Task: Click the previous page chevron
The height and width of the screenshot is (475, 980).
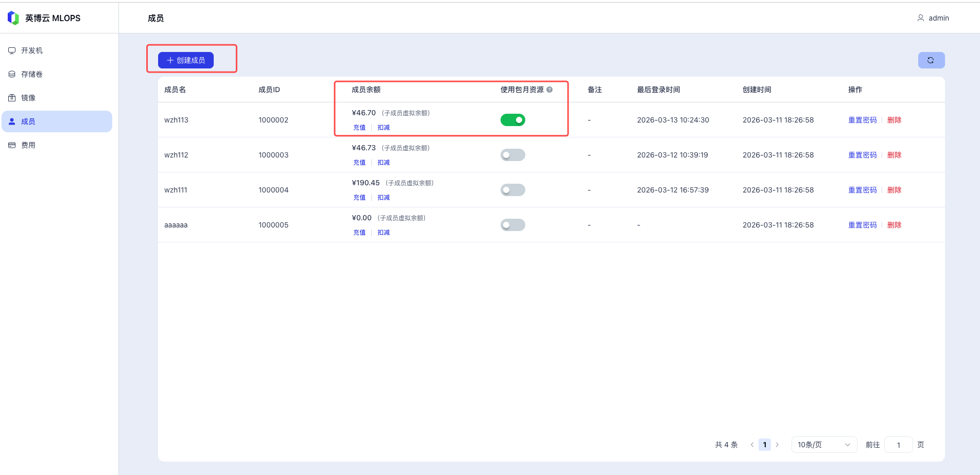Action: tap(752, 445)
